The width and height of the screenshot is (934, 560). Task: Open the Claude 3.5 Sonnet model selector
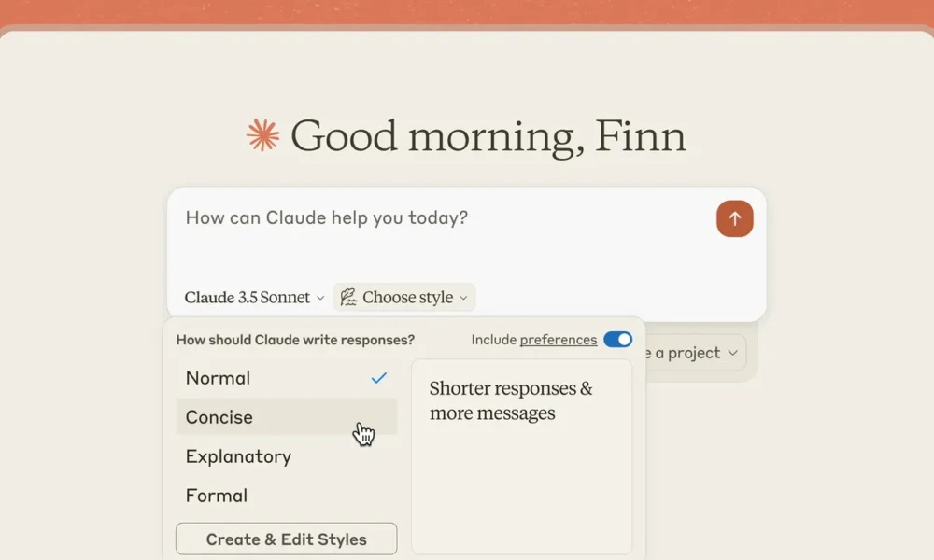pos(248,298)
